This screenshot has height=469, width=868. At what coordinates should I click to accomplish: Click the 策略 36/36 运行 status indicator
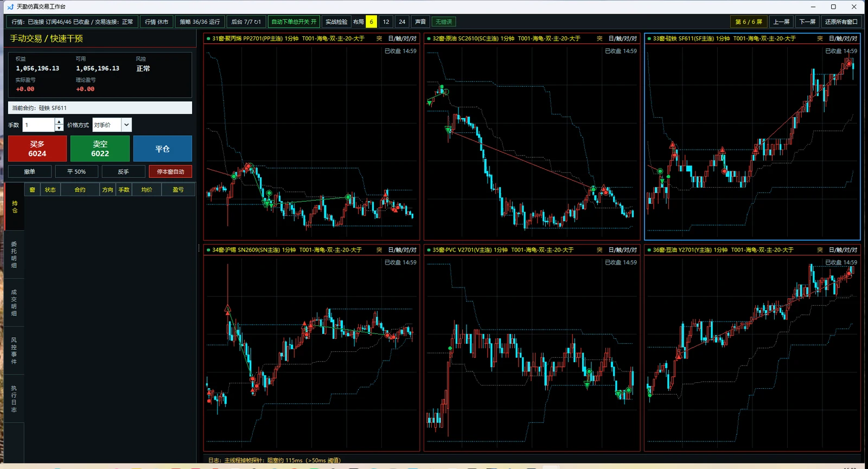click(x=200, y=22)
